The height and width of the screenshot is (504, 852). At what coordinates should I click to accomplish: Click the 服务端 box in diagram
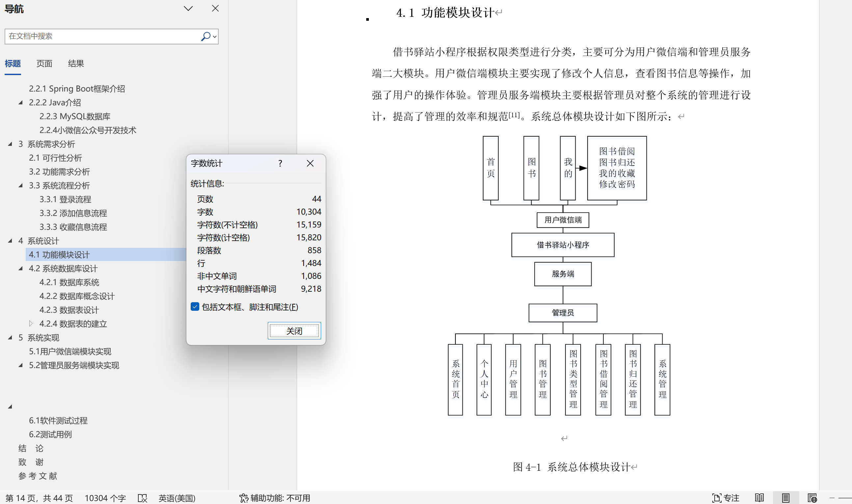[563, 274]
